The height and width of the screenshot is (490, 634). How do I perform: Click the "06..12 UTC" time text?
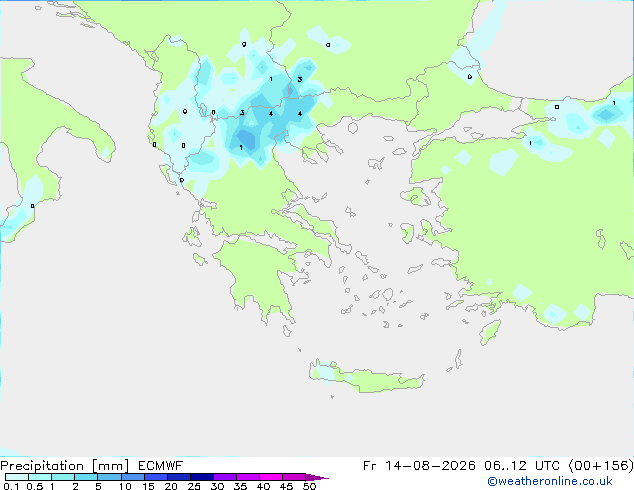coord(522,466)
